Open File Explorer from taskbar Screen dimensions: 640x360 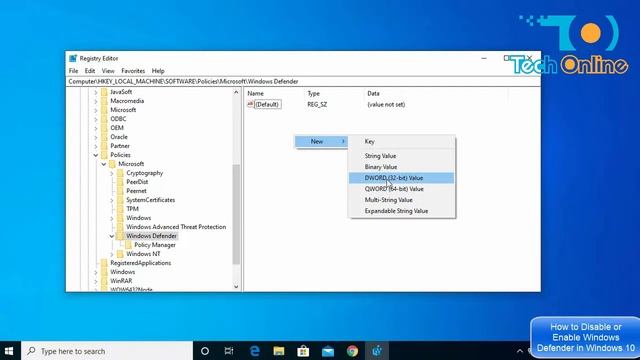pyautogui.click(x=279, y=351)
